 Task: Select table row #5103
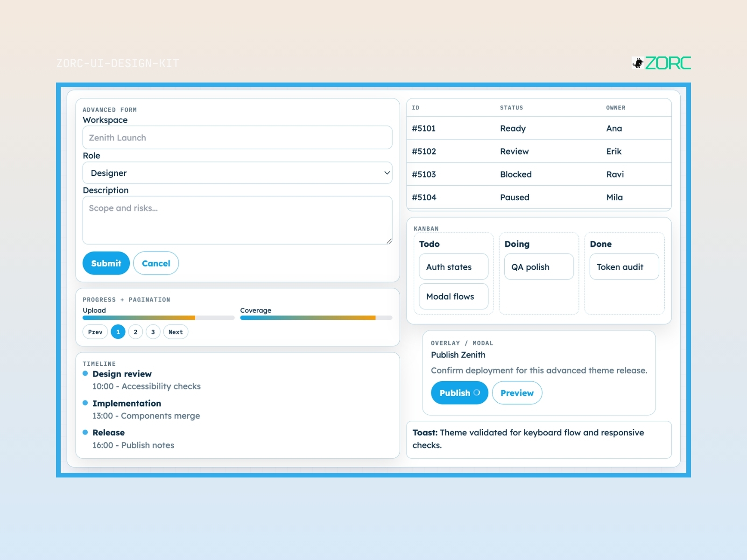539,174
